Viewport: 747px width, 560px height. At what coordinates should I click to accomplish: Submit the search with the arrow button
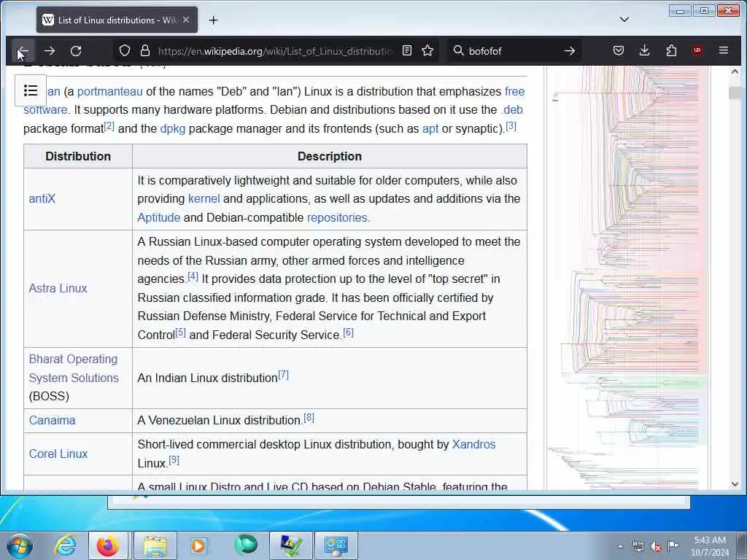pos(569,50)
